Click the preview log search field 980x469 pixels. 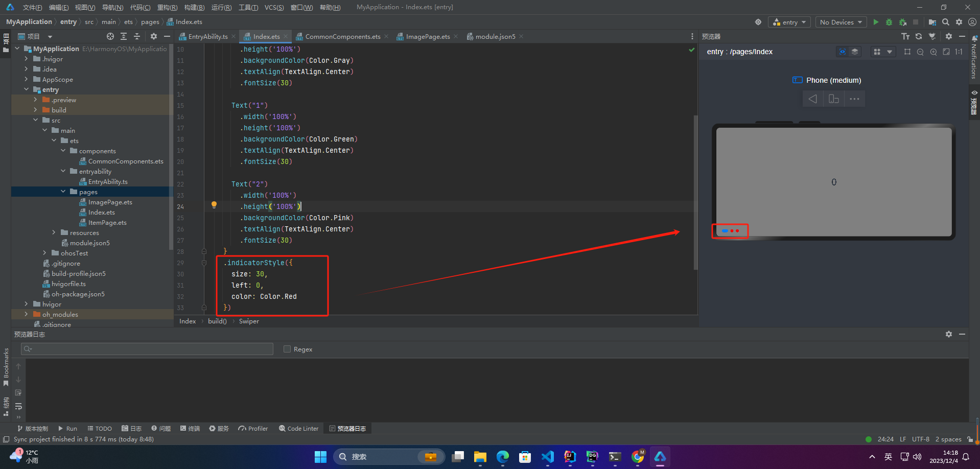click(x=147, y=349)
